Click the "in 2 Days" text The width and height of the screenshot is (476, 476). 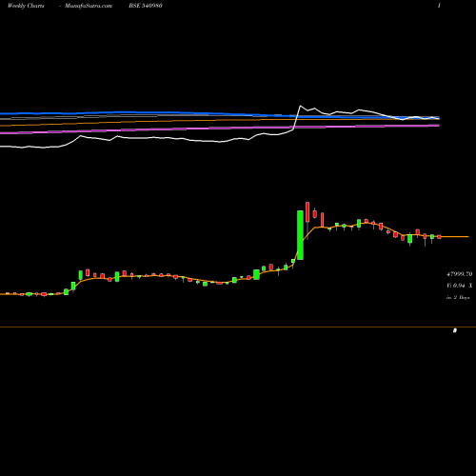click(x=458, y=298)
